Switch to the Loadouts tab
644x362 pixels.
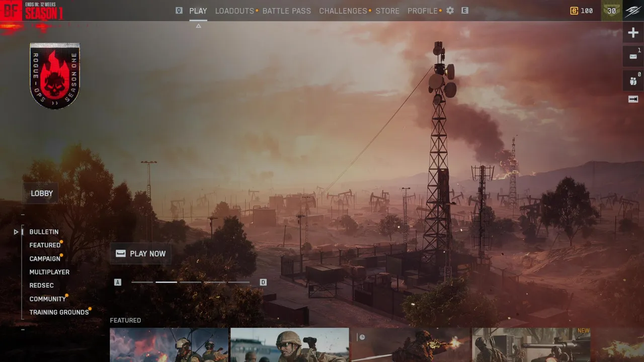point(234,11)
